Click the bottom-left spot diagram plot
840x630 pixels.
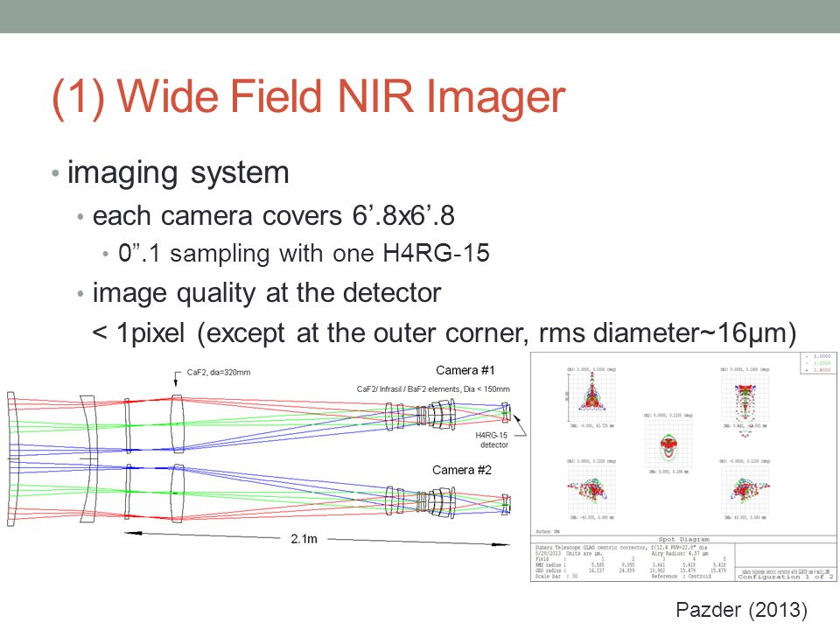pyautogui.click(x=591, y=489)
